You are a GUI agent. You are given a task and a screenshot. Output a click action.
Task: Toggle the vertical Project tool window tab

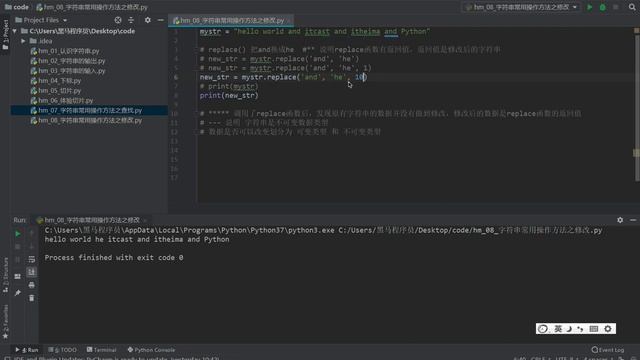pos(5,35)
